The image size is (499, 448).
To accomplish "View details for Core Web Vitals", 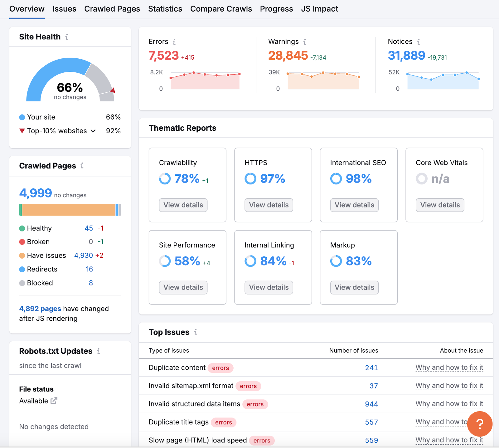I will pyautogui.click(x=440, y=205).
